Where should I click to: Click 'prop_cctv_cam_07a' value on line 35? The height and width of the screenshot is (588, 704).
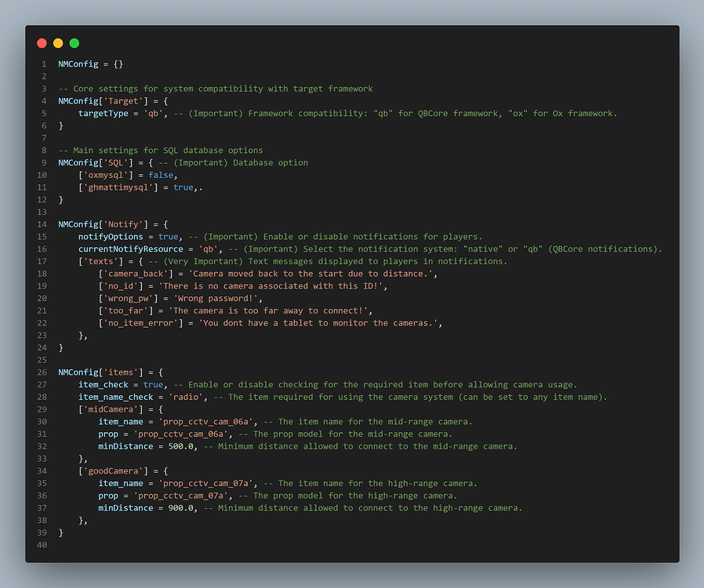coord(205,484)
